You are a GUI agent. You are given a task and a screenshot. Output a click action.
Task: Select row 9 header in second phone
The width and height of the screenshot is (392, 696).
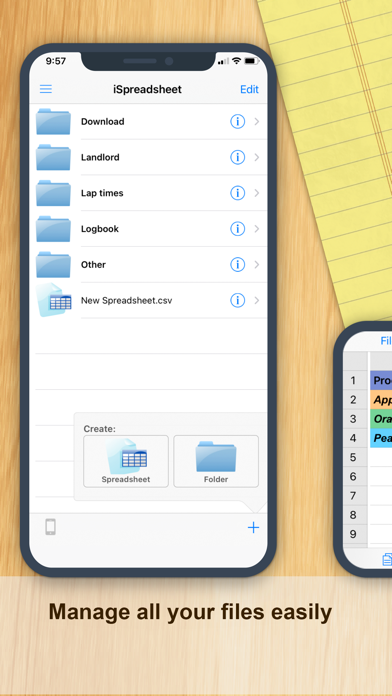pyautogui.click(x=355, y=534)
